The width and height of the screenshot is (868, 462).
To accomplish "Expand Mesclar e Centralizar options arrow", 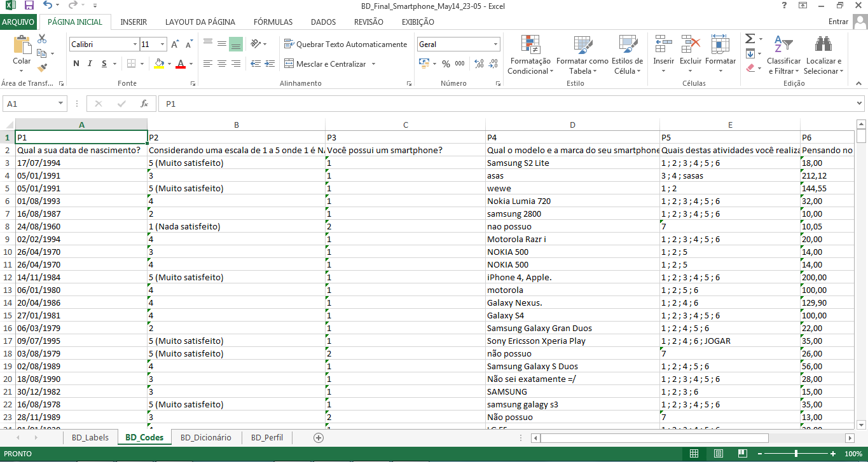I will (x=374, y=64).
